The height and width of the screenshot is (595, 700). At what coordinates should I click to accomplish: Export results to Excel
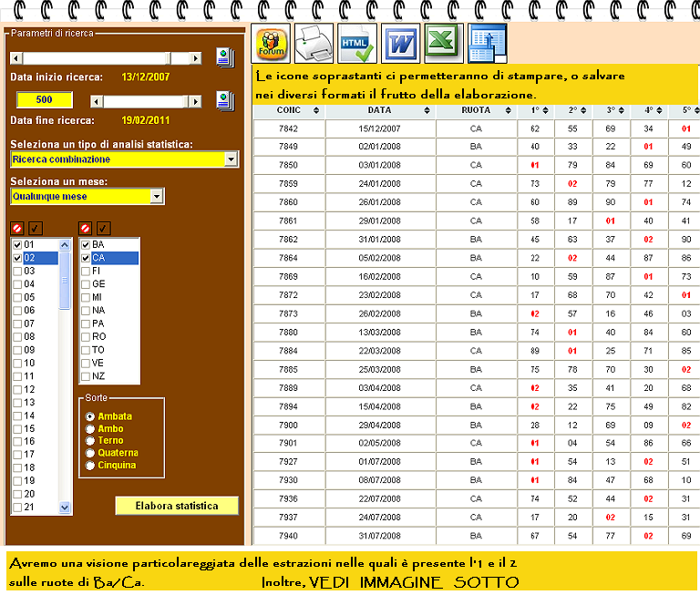point(442,42)
